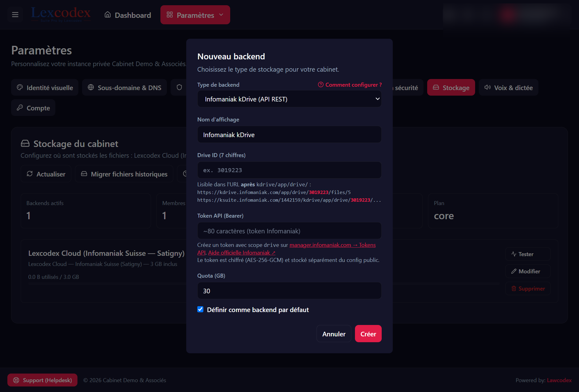
Task: Click the question-mark icon beside Comment configurer
Action: pyautogui.click(x=321, y=85)
